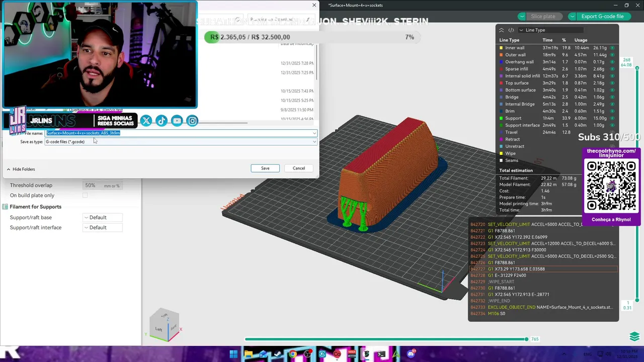The height and width of the screenshot is (362, 644).
Task: Click Save in the dialog
Action: tap(265, 168)
